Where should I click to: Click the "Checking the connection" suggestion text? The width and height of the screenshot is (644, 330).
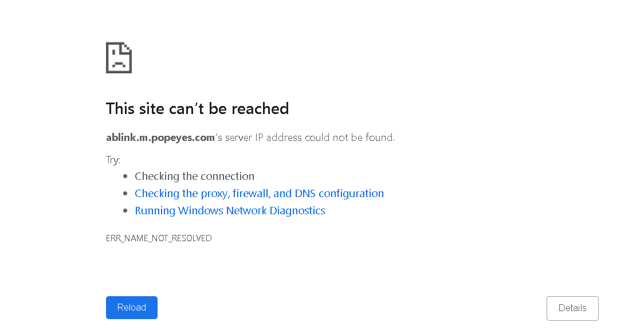click(194, 176)
